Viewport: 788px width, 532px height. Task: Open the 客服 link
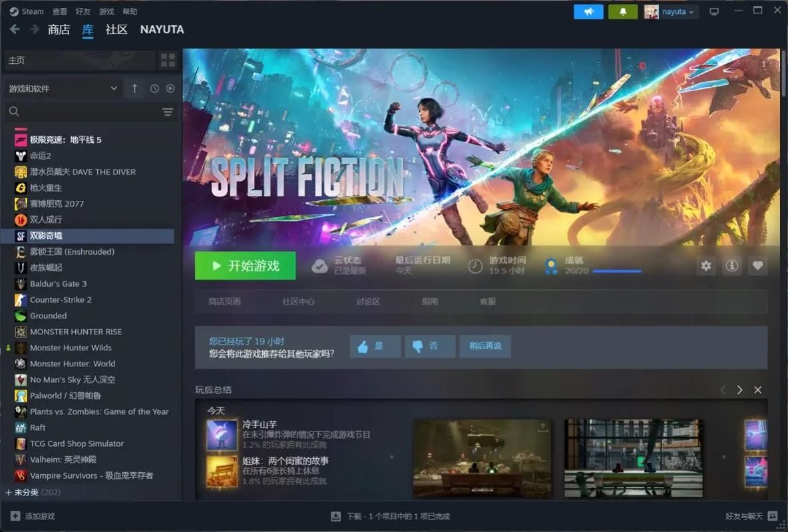(488, 301)
